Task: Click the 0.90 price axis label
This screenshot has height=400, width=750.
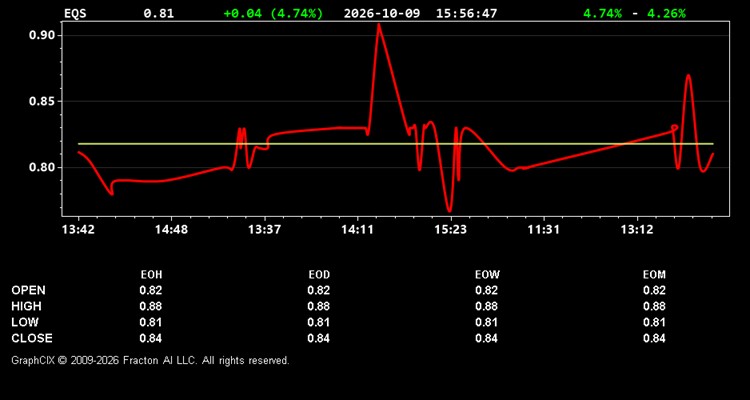Action: (x=43, y=35)
